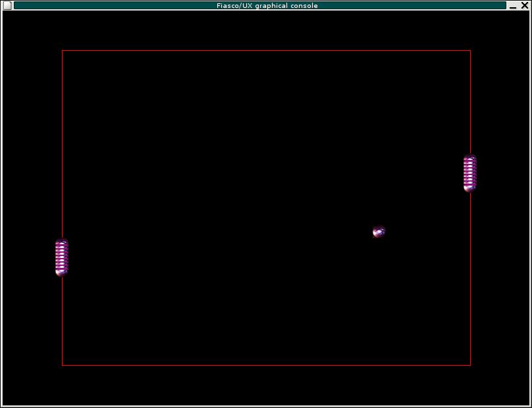
Task: Click the middle of the red top border
Action: pyautogui.click(x=266, y=50)
